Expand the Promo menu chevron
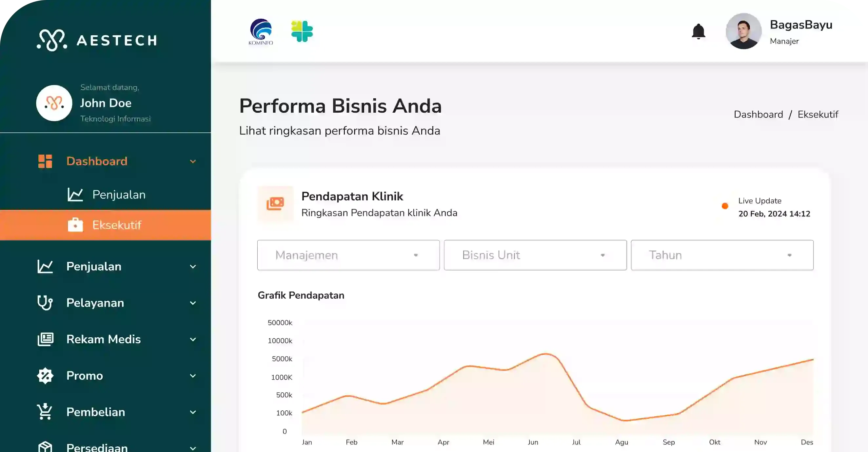The width and height of the screenshot is (868, 452). 193,376
